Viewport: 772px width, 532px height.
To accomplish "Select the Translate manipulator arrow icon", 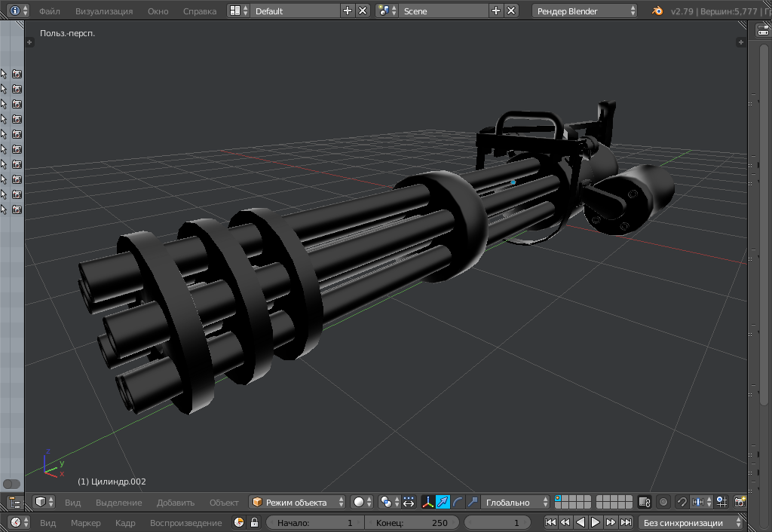I will [443, 503].
